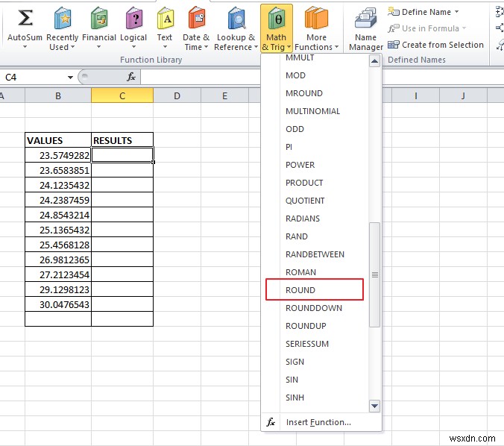
Task: Select column C header
Action: pyautogui.click(x=122, y=95)
